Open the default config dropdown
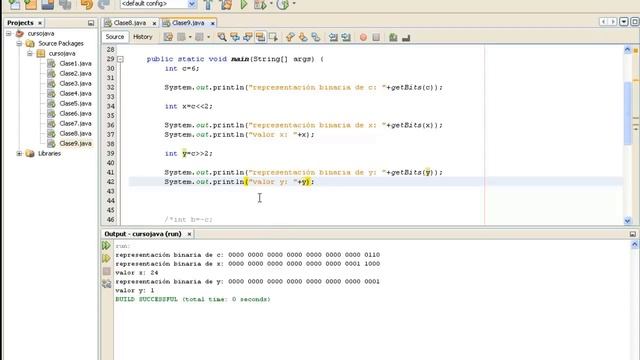Image resolution: width=640 pixels, height=360 pixels. 191,4
